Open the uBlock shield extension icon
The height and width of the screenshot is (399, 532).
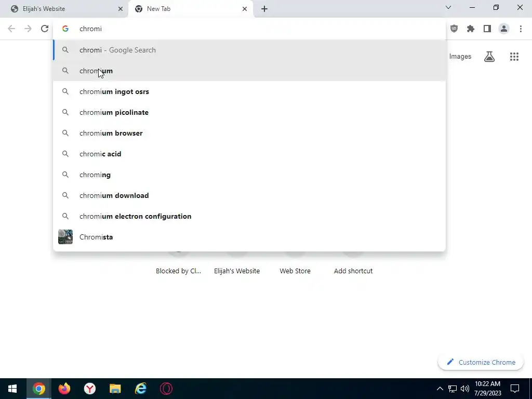click(x=454, y=29)
